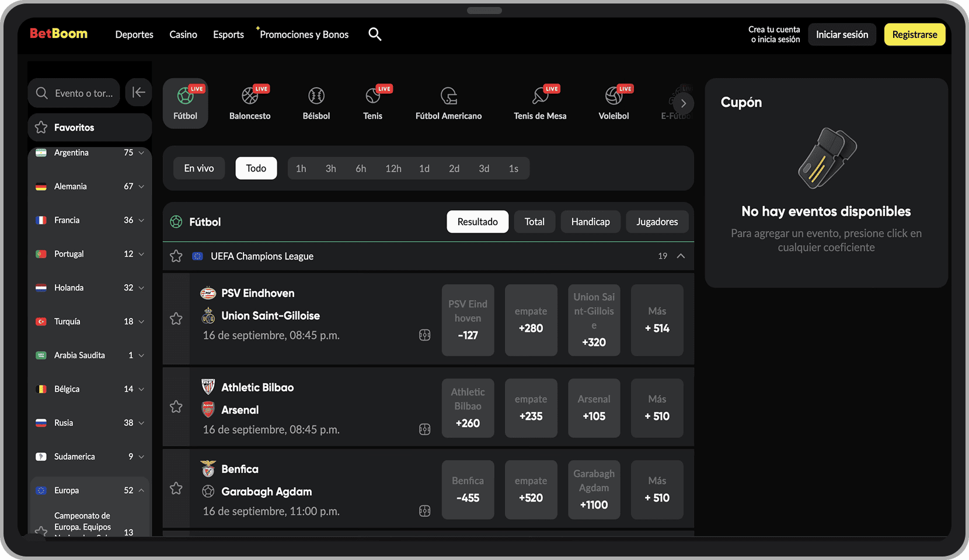
Task: Select the Tenis sport icon
Action: click(x=373, y=104)
